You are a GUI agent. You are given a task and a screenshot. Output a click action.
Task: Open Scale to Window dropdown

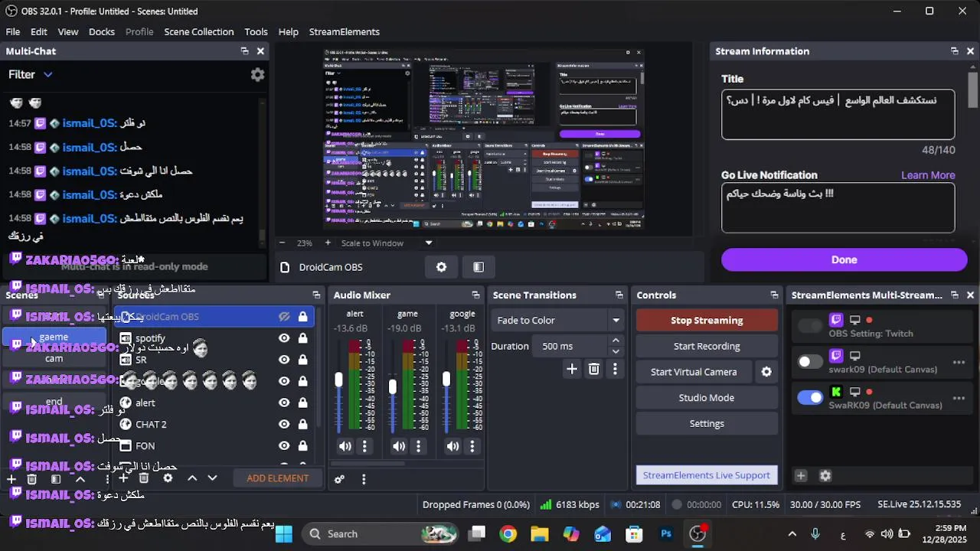pyautogui.click(x=429, y=243)
